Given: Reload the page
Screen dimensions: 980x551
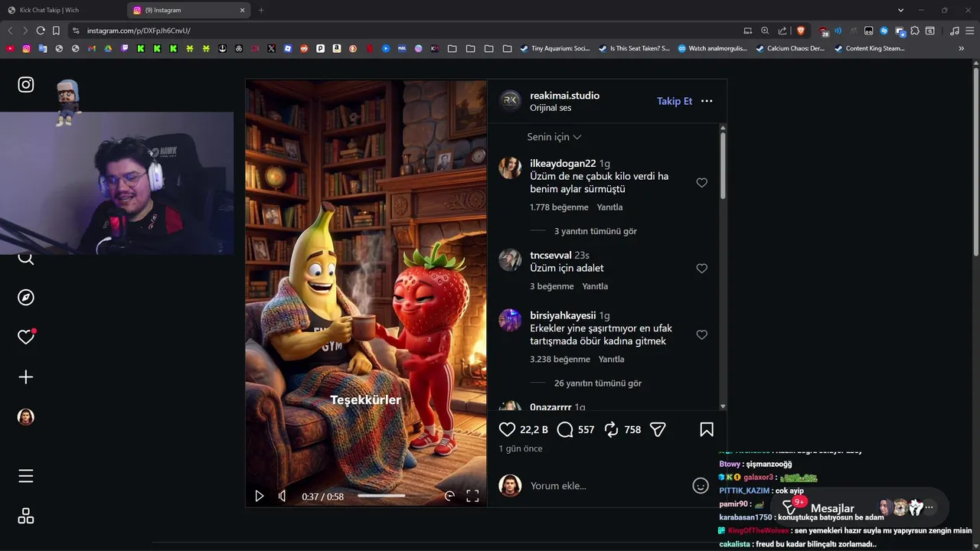Looking at the screenshot, I should coord(40,31).
